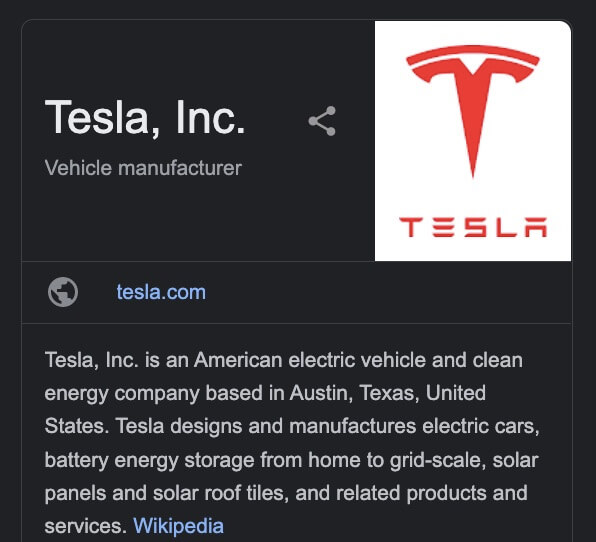This screenshot has width=596, height=542.
Task: Click the globe website icon
Action: [x=63, y=292]
